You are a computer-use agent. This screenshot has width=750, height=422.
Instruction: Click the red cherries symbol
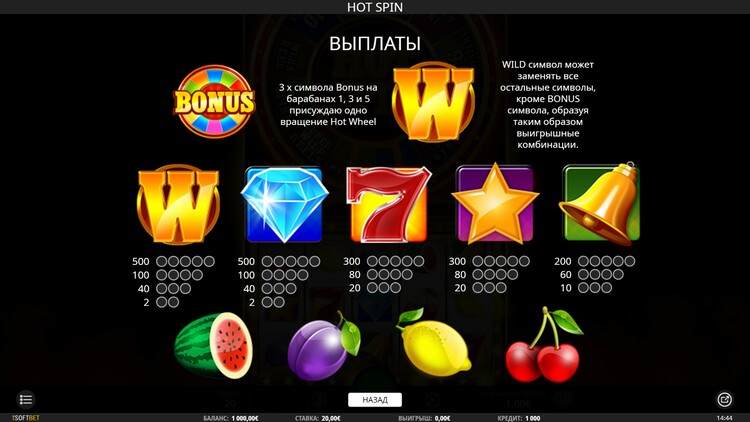click(x=544, y=345)
